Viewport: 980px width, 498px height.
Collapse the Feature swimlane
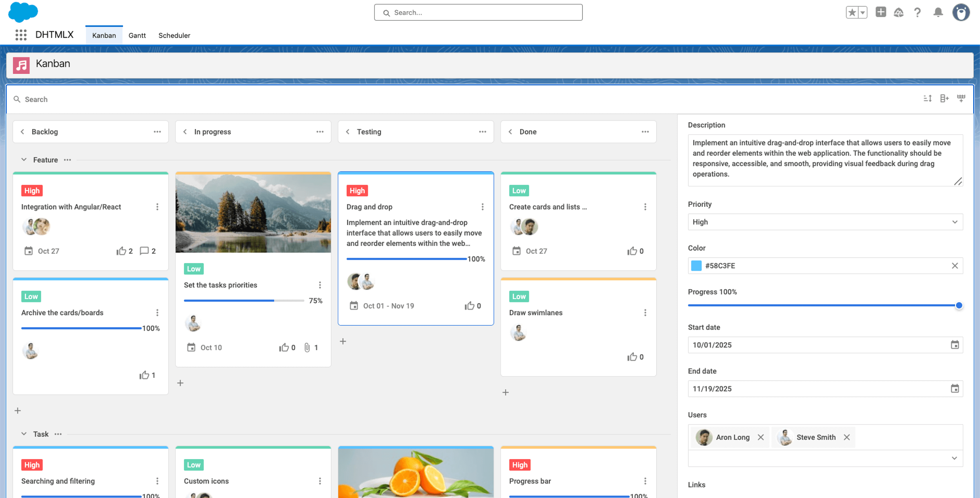pyautogui.click(x=24, y=160)
